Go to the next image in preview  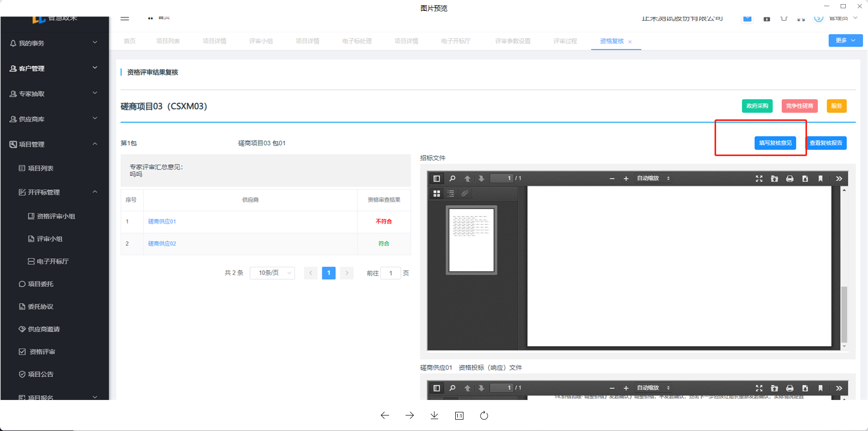(x=410, y=415)
